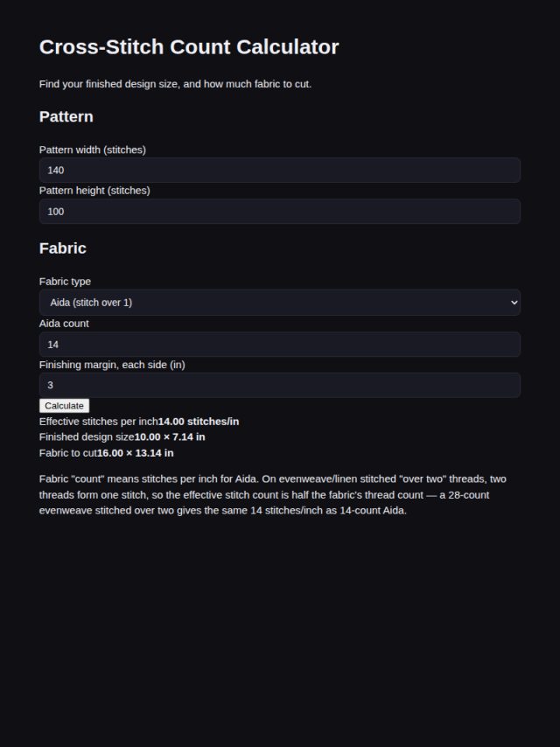Image resolution: width=560 pixels, height=747 pixels.
Task: Click the "Pattern width (stitches)" label
Action: [x=93, y=150]
